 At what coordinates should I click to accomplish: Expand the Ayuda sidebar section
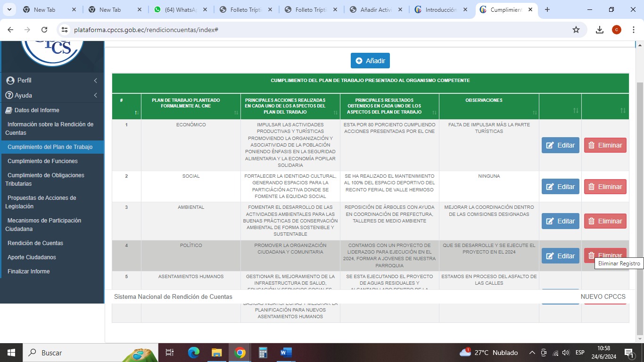pos(52,95)
